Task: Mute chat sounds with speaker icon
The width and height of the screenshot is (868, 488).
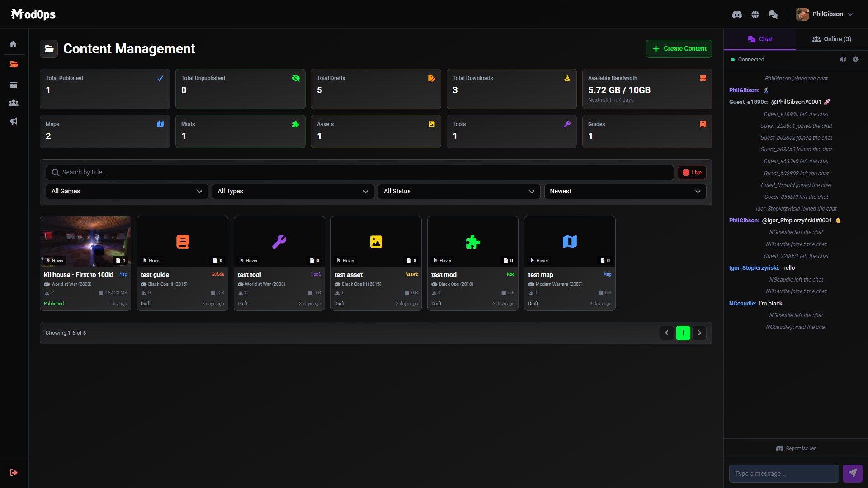Action: click(x=843, y=60)
